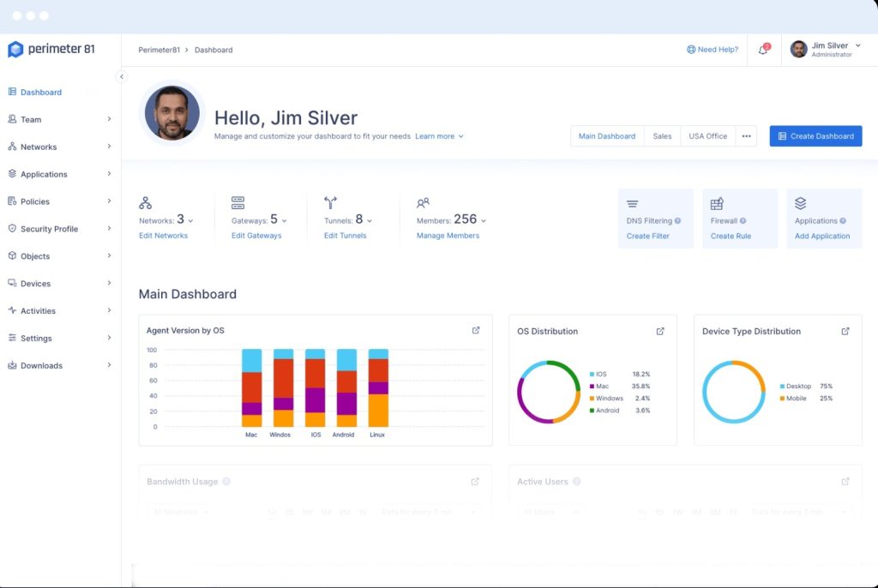Click the Gateways server icon

pyautogui.click(x=238, y=203)
